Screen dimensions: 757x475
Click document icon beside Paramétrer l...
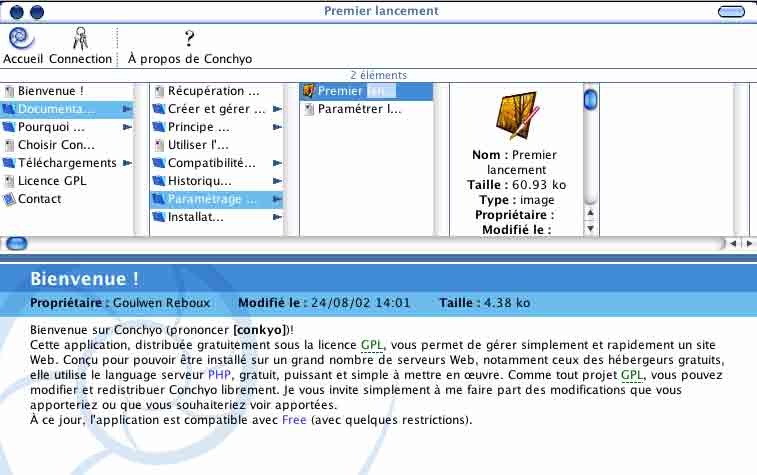click(x=309, y=110)
